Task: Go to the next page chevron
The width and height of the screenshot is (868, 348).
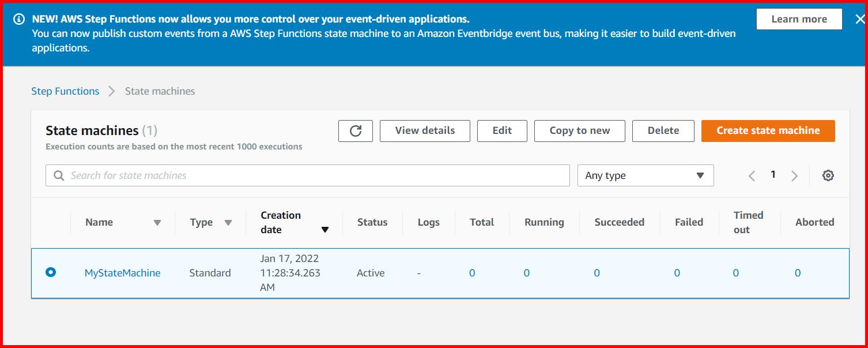Action: (x=795, y=175)
